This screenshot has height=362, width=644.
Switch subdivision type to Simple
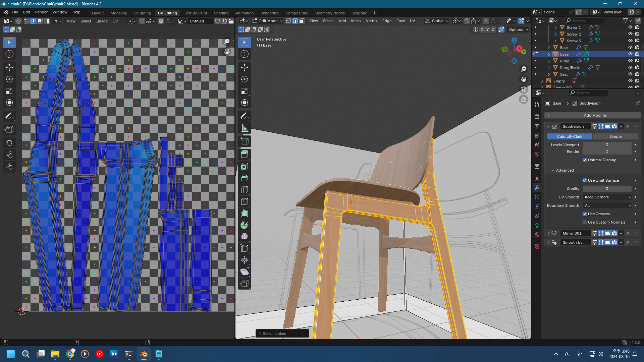coord(615,136)
